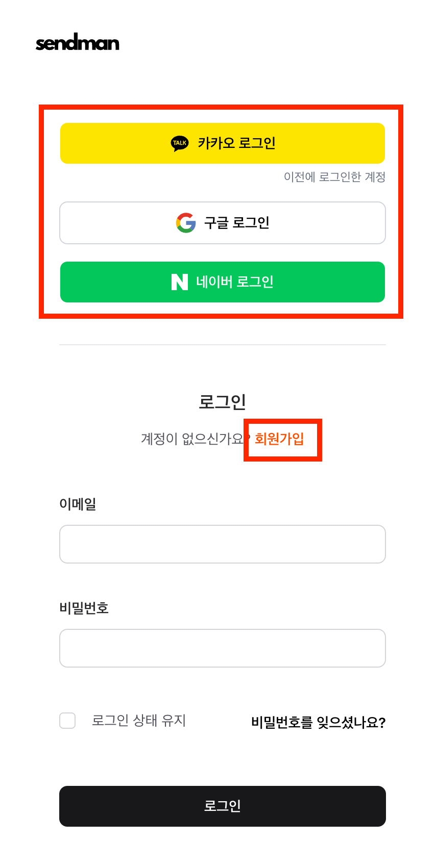Click the 이전에 로그인한 계정 hint text

[334, 177]
